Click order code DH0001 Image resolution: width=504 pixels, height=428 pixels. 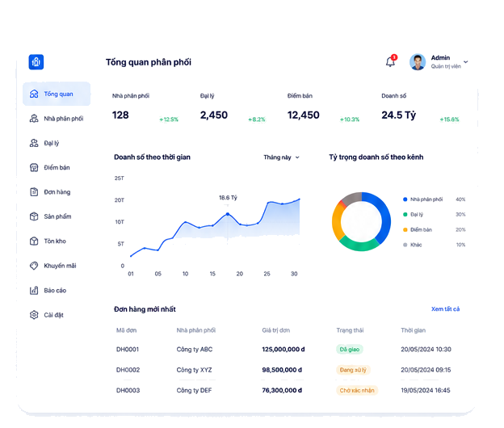(128, 350)
